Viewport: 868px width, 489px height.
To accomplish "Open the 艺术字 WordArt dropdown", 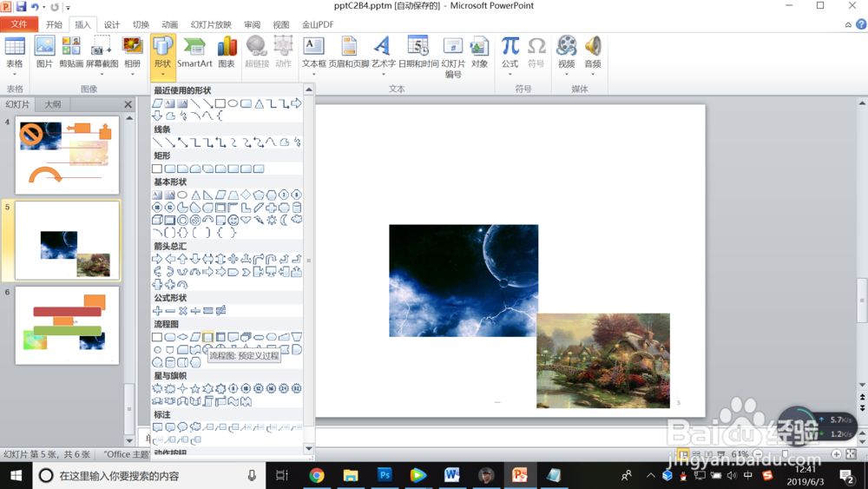I will [383, 74].
